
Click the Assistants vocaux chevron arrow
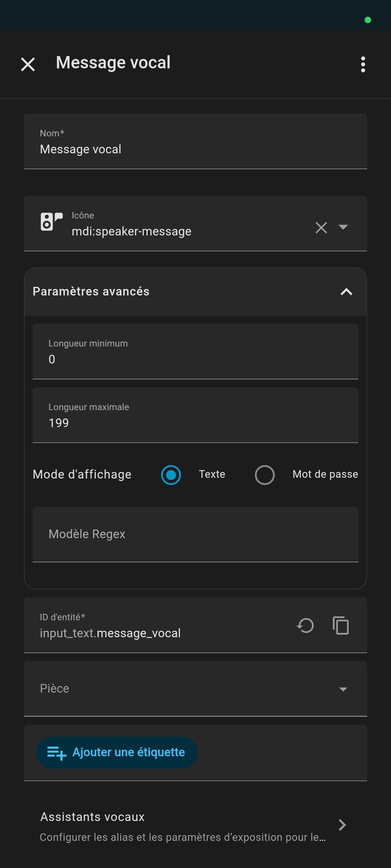pos(342,825)
